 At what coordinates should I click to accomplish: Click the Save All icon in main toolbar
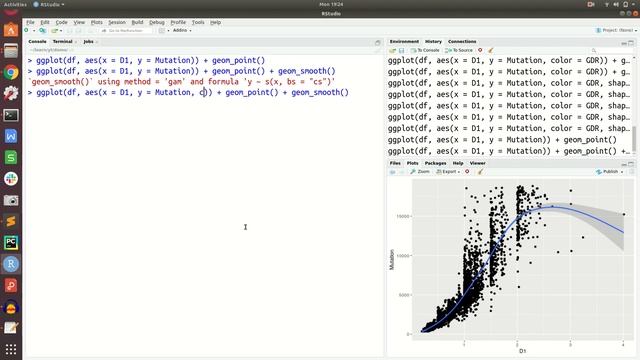pos(78,31)
